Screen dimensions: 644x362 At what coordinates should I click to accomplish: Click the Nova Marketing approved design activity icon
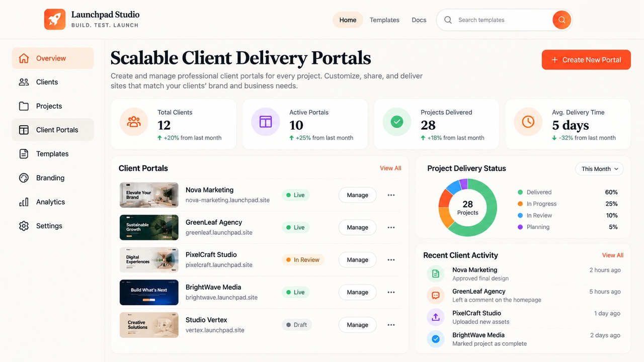click(436, 274)
